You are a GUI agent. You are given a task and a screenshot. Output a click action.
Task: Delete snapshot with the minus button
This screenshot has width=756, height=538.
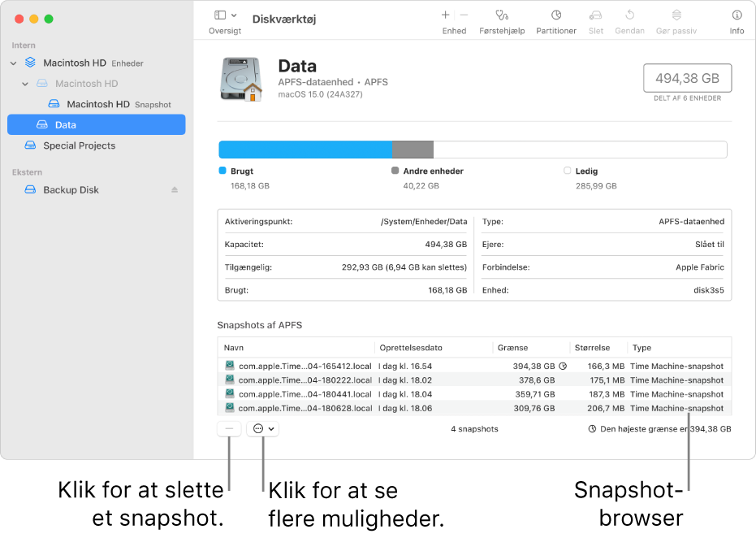click(229, 428)
